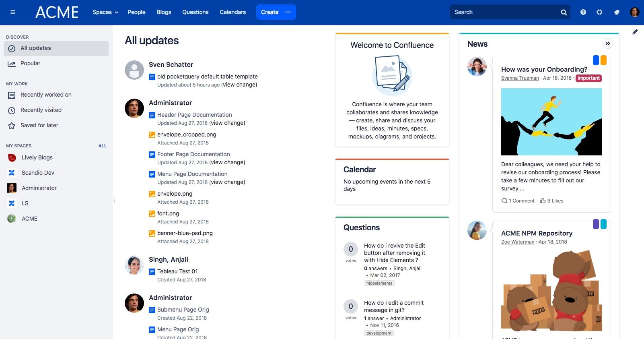Click the ALL spaces link
Viewport: 644px width, 339px height.
coord(103,146)
